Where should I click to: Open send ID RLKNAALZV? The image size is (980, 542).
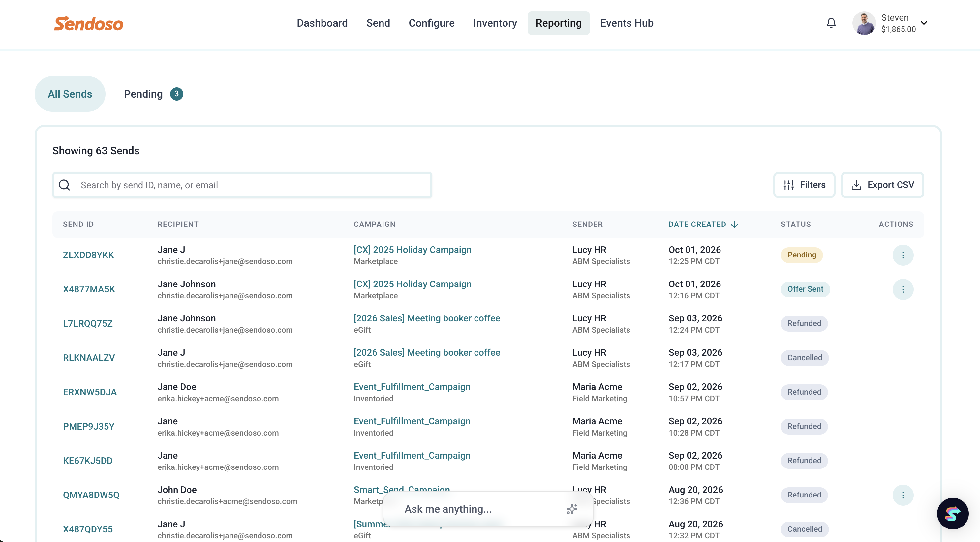tap(89, 358)
